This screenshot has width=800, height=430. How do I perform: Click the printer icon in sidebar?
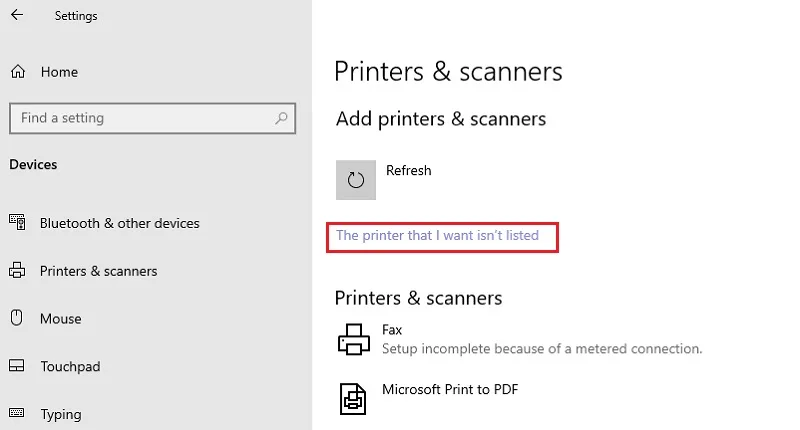(17, 270)
